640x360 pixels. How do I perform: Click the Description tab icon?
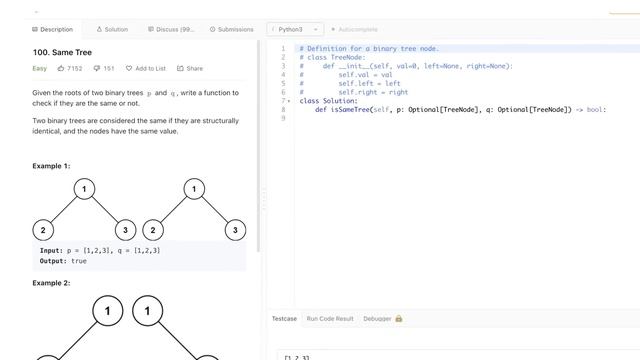35,29
